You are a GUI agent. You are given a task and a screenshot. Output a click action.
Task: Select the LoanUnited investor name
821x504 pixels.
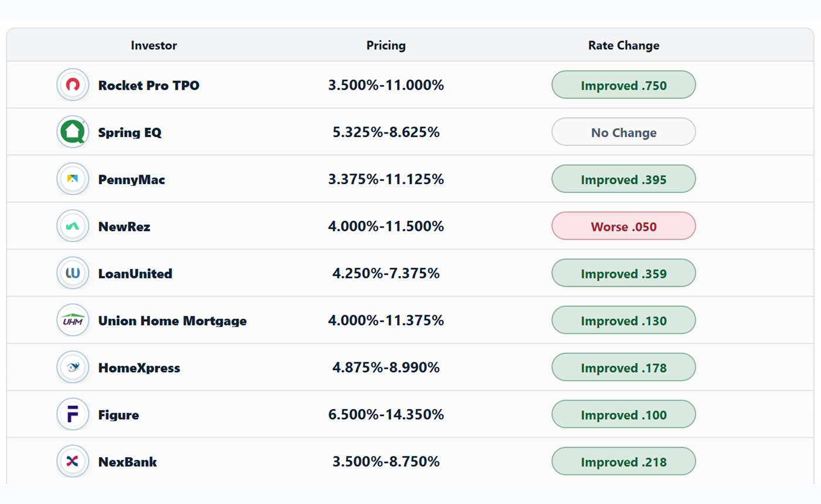click(x=135, y=274)
